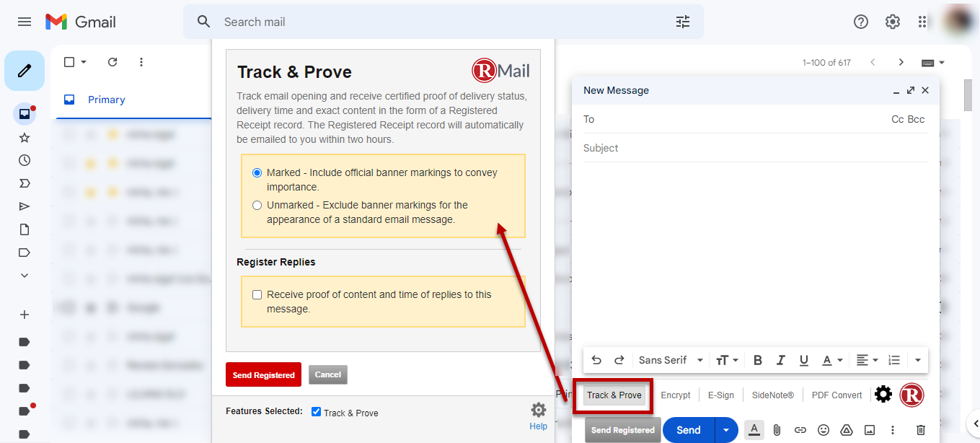Viewport: 980px width, 443px height.
Task: Open the Sent folder in the sidebar
Action: [x=24, y=206]
